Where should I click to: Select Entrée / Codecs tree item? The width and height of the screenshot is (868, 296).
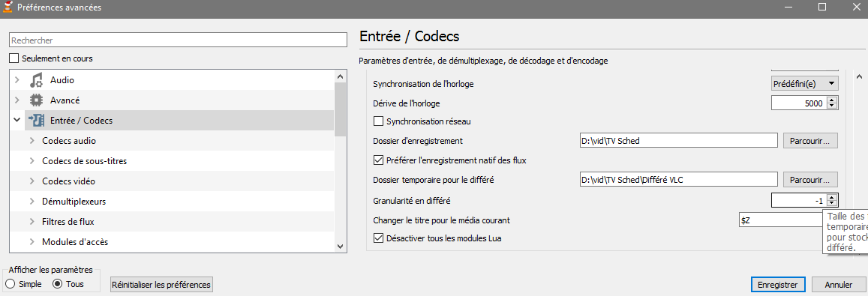(81, 120)
